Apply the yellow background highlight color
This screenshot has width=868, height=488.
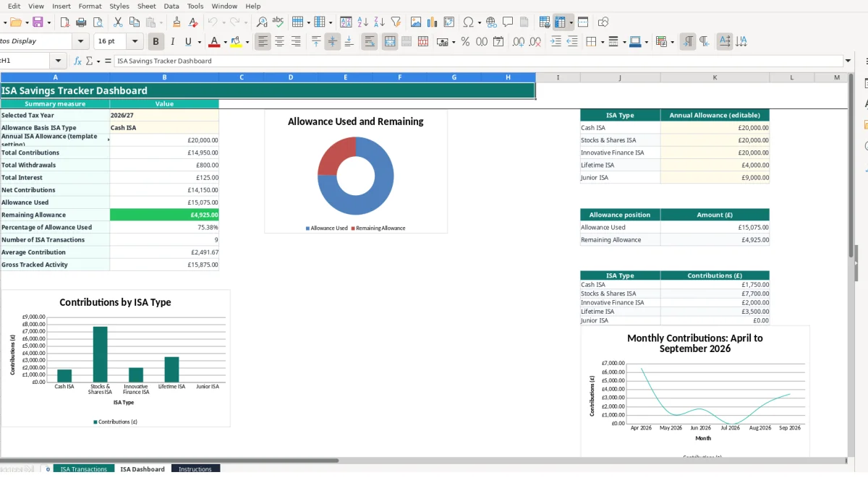click(236, 42)
